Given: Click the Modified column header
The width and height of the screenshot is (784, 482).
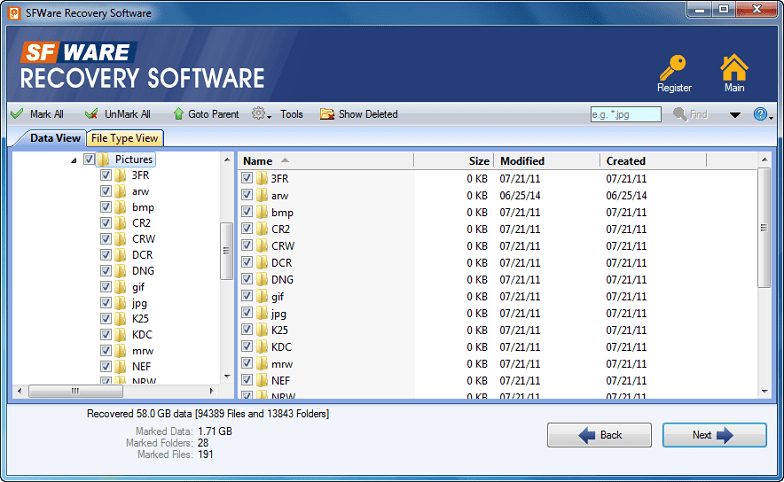Looking at the screenshot, I should pos(547,160).
